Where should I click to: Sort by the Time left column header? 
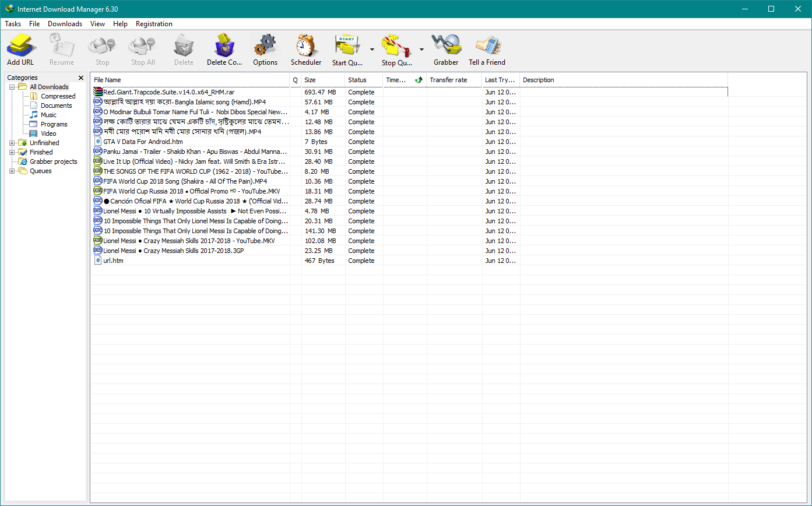405,80
